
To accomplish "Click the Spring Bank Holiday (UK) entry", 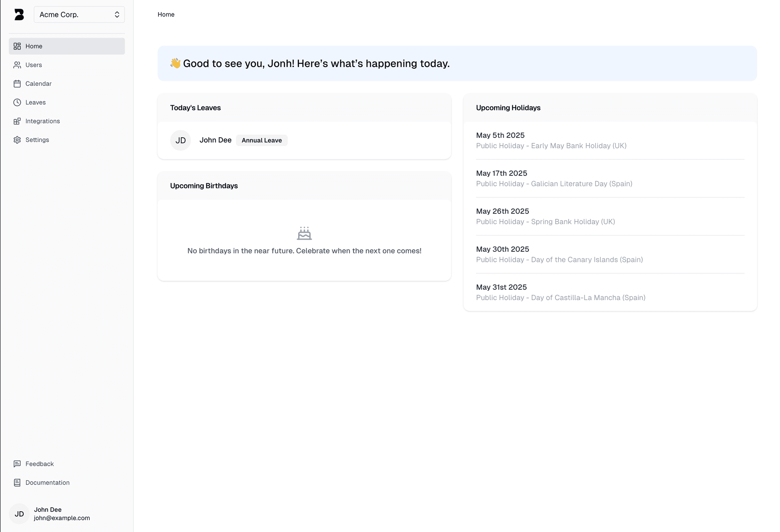I will (545, 216).
